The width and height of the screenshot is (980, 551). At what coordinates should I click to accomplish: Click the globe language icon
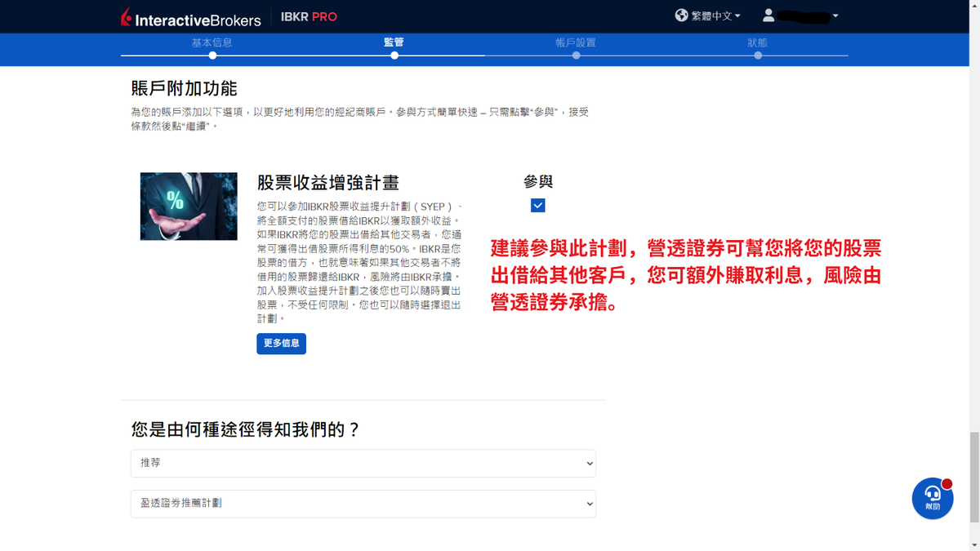click(681, 16)
